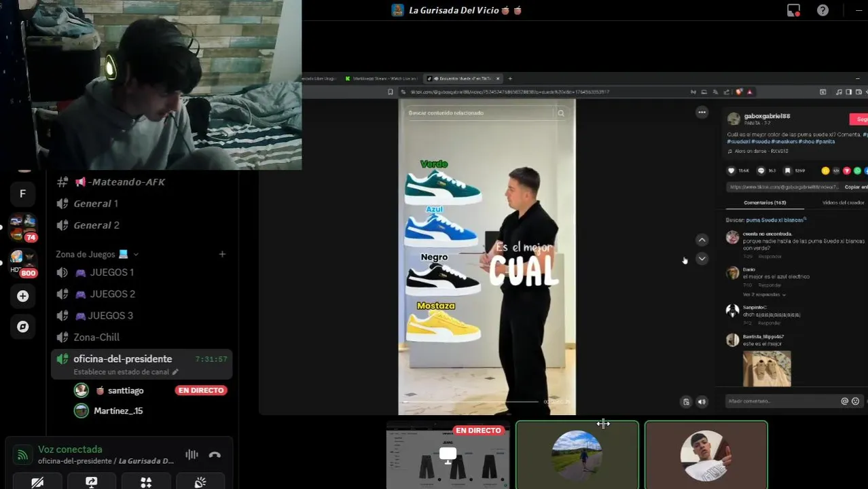Select the participant tile with road avatar
This screenshot has height=489, width=868.
[577, 455]
